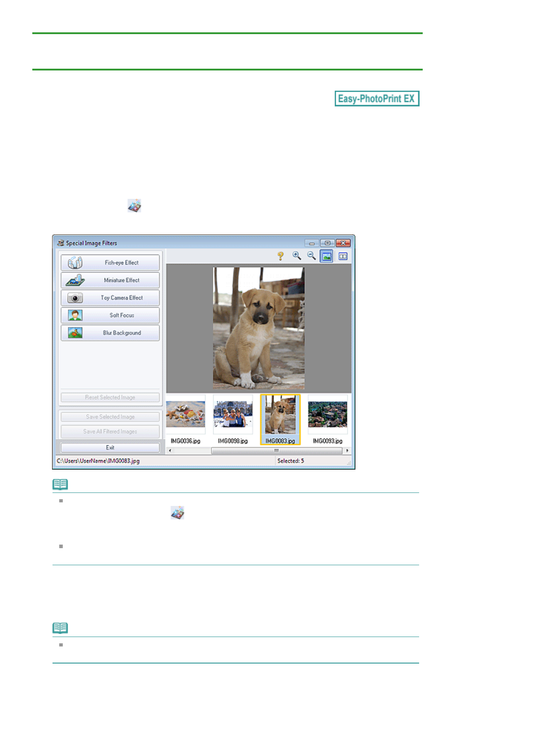534x756 pixels.
Task: Choose Toy Camera Effect
Action: tap(110, 298)
